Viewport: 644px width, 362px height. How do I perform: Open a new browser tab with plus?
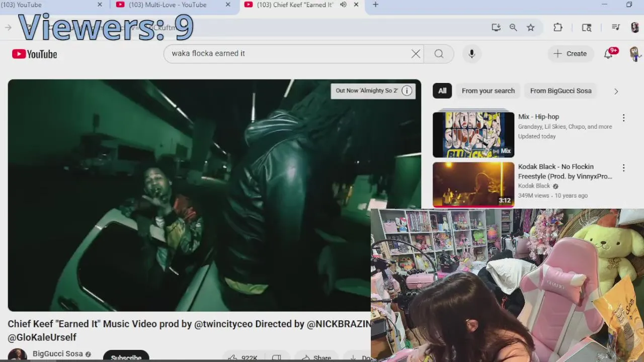[375, 5]
